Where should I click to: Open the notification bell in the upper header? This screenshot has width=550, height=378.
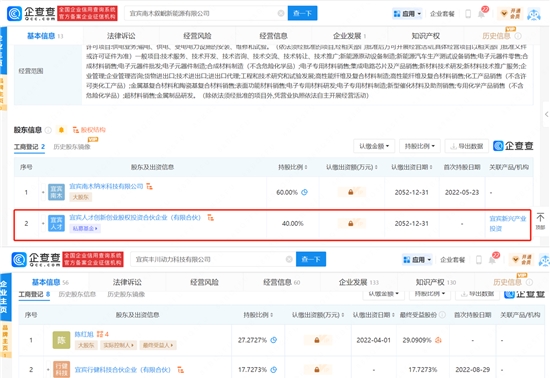tap(482, 14)
